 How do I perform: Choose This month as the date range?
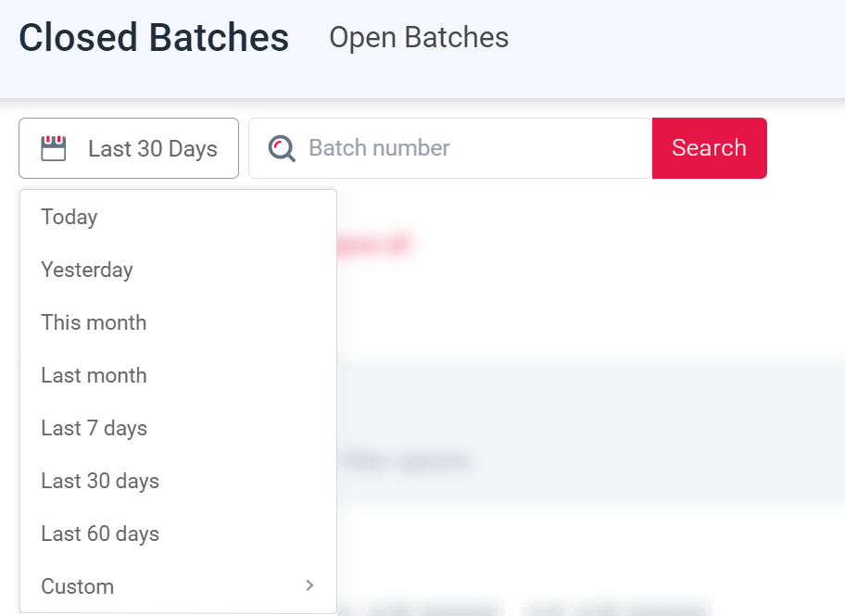tap(94, 322)
